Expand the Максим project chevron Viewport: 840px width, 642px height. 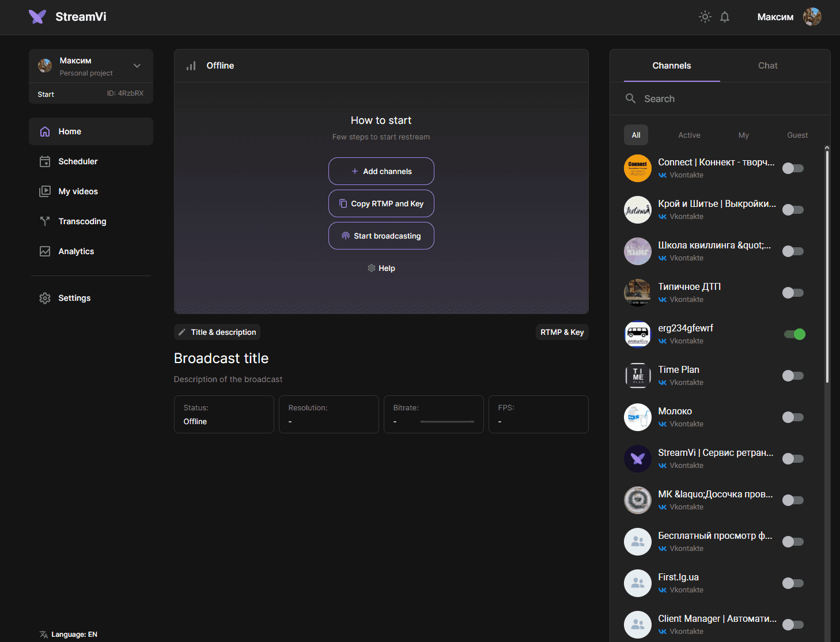click(137, 66)
